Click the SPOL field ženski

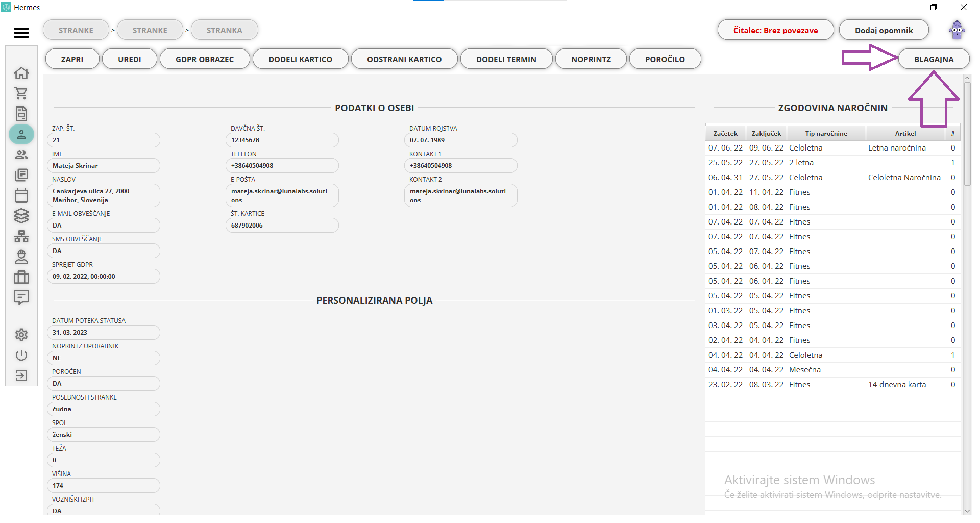click(x=104, y=435)
